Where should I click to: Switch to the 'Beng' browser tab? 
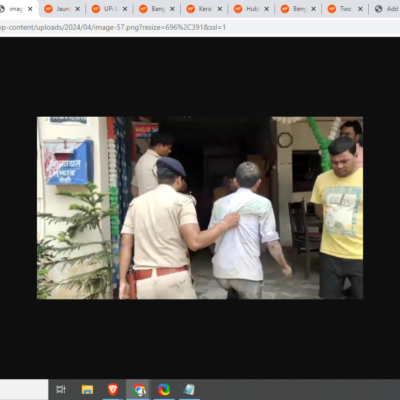click(299, 9)
